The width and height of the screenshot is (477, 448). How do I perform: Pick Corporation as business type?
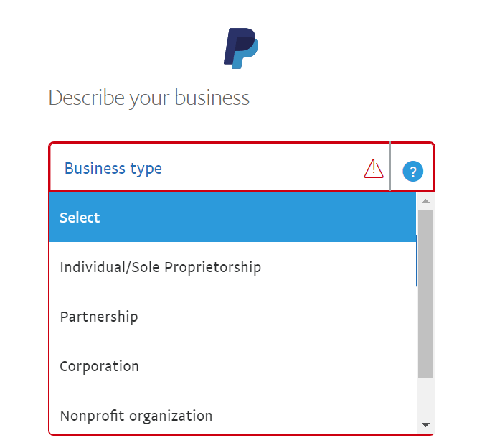pyautogui.click(x=99, y=366)
